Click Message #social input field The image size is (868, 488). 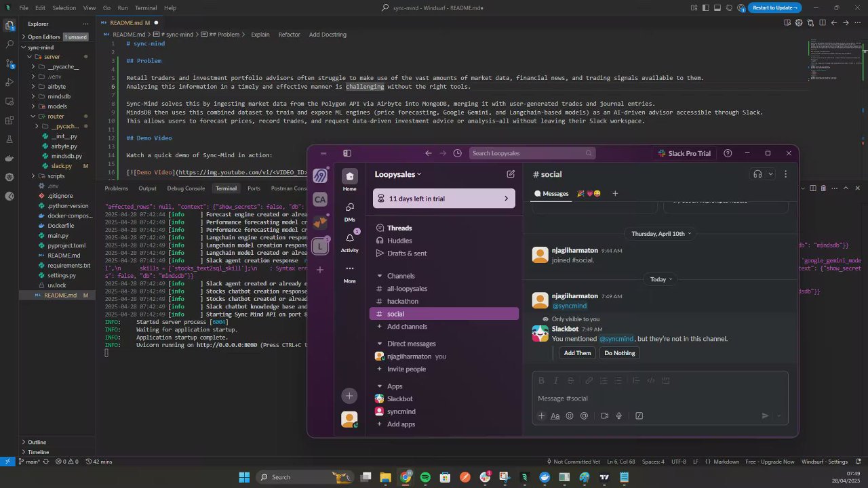click(x=660, y=399)
